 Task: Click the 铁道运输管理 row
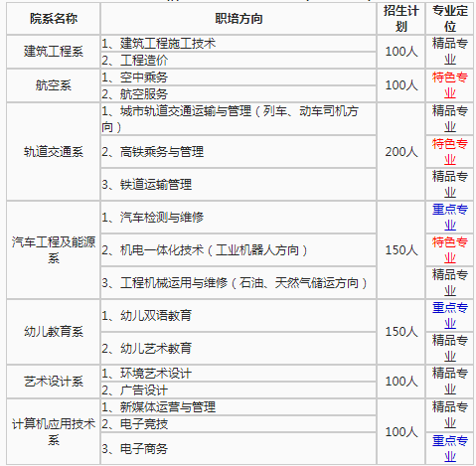pyautogui.click(x=238, y=185)
